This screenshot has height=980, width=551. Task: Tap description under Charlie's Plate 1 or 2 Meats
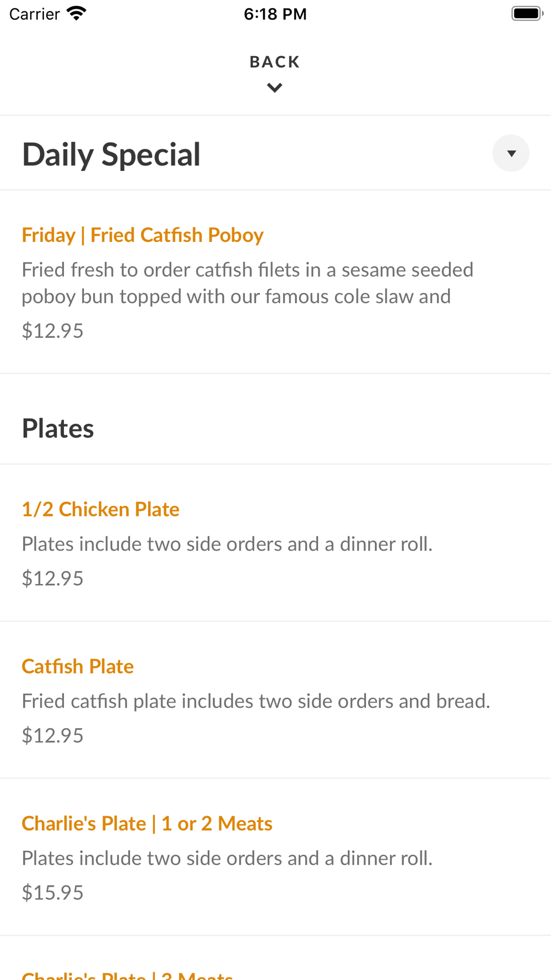(x=227, y=858)
